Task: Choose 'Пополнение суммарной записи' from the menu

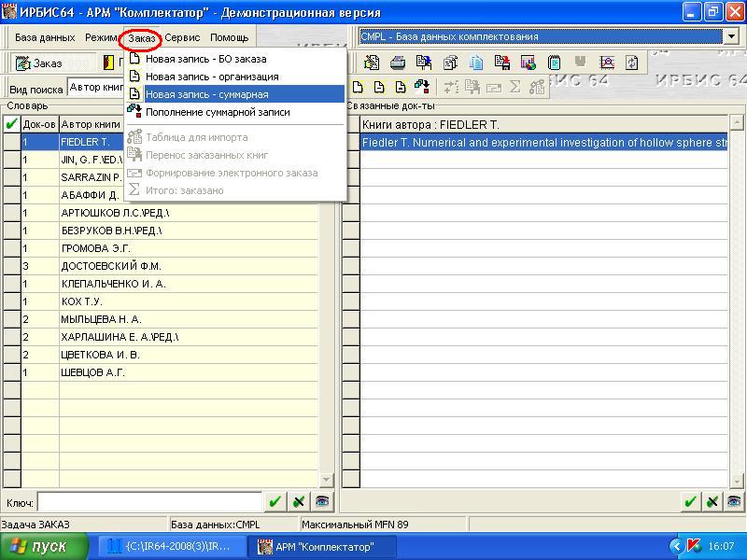Action: pyautogui.click(x=217, y=112)
